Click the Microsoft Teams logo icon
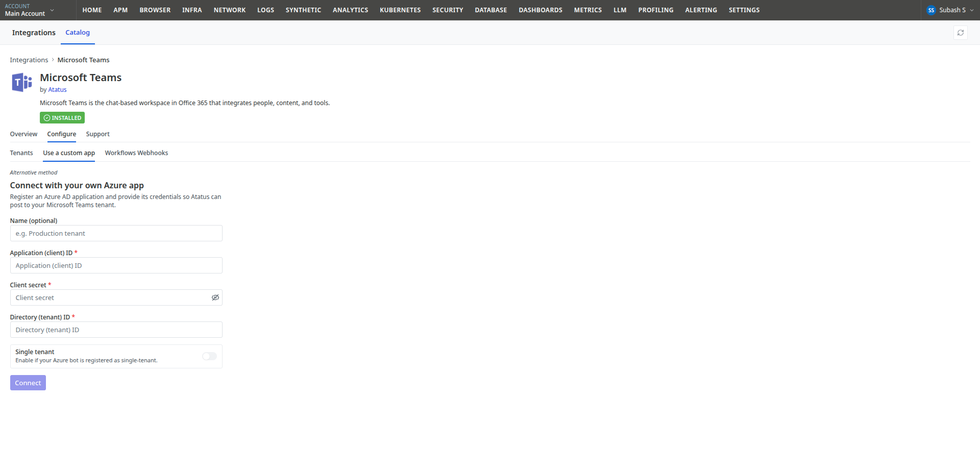The height and width of the screenshot is (473, 980). tap(22, 82)
